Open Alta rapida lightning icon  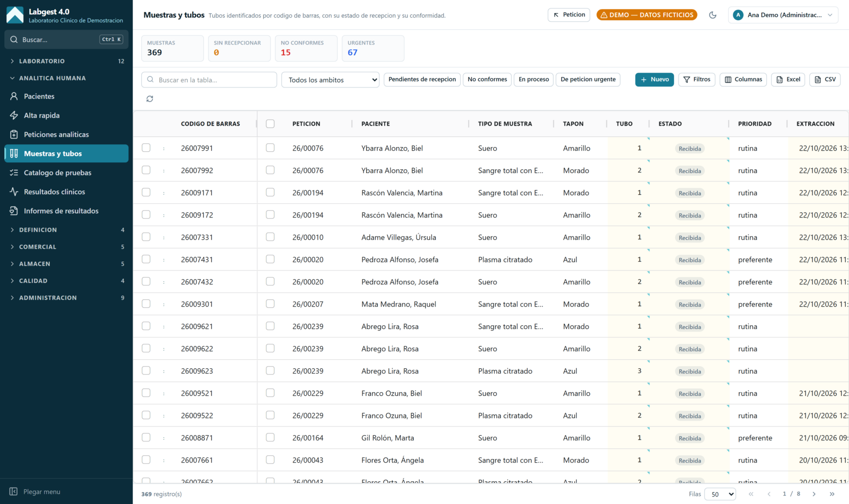click(14, 115)
